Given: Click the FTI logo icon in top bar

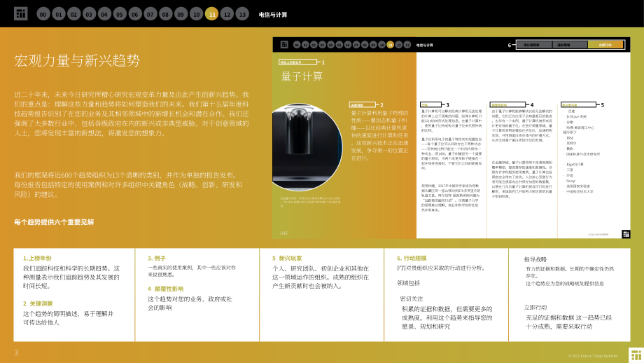Looking at the screenshot, I should coord(20,14).
